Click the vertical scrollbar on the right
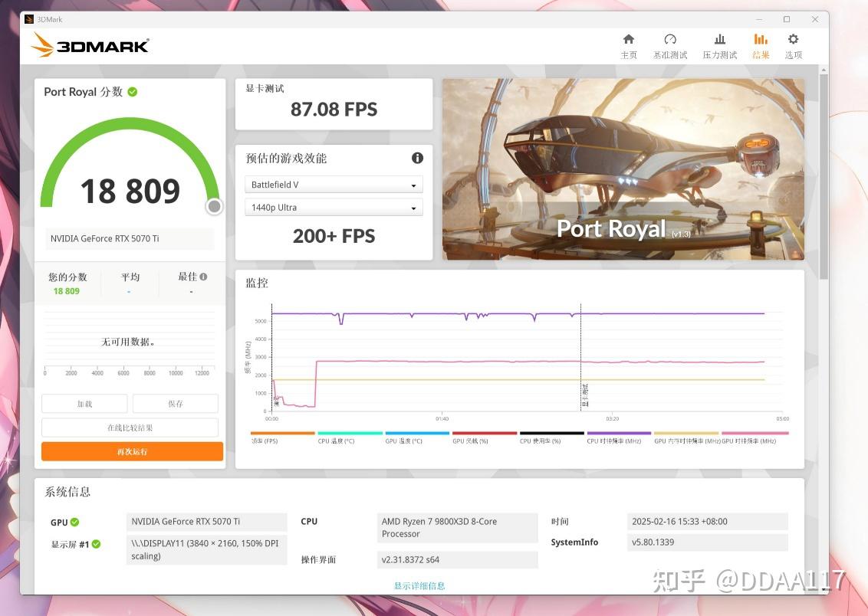Viewport: 868px width, 616px height. pyautogui.click(x=824, y=177)
